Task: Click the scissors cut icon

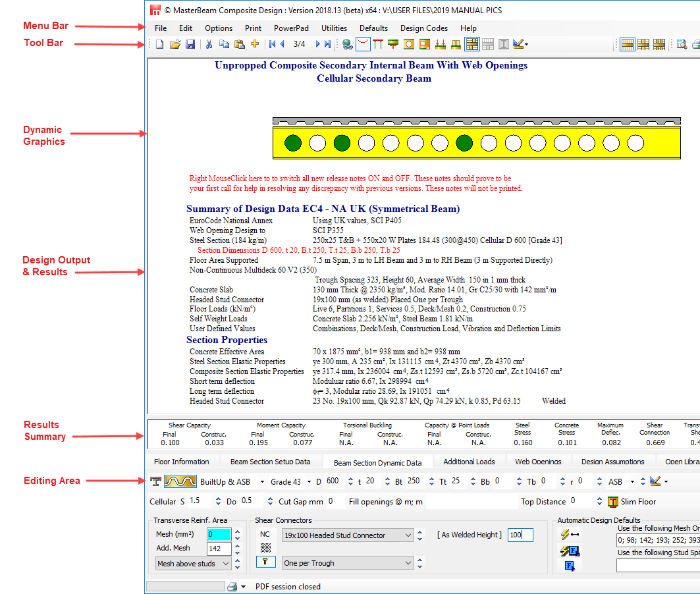Action: click(x=209, y=45)
